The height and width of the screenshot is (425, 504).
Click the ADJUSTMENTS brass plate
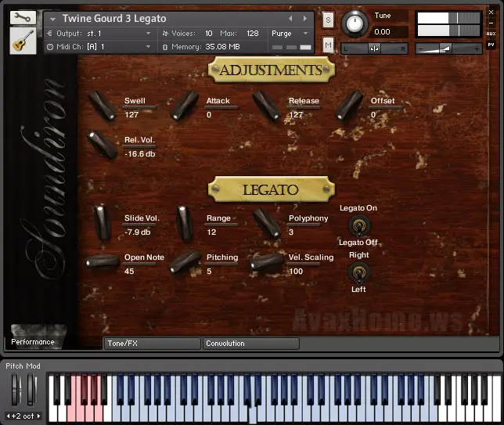(x=272, y=70)
